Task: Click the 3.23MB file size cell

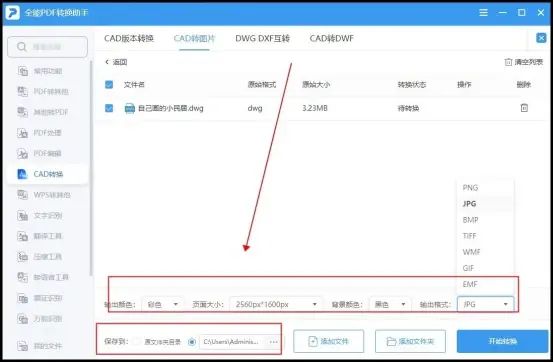Action: (315, 108)
